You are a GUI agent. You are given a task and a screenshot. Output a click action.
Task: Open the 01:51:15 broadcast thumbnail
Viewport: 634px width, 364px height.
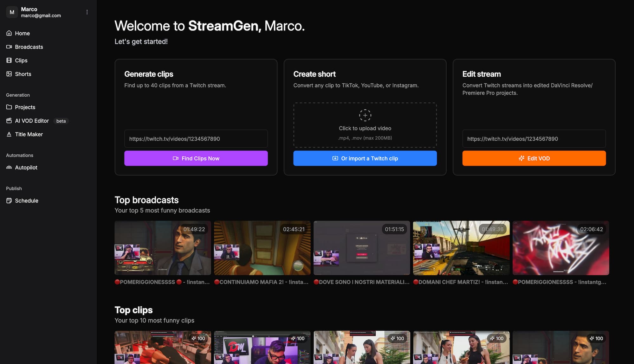pos(362,248)
